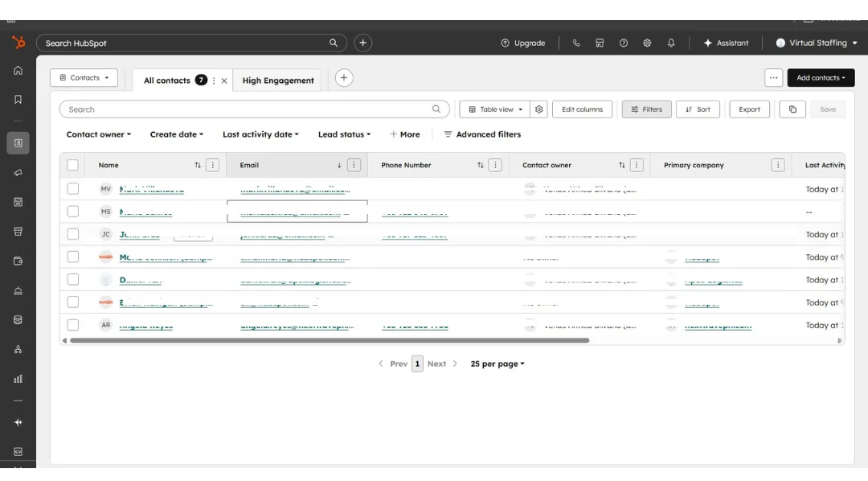Open the Home icon in the sidebar
The height and width of the screenshot is (481, 868).
tap(18, 70)
